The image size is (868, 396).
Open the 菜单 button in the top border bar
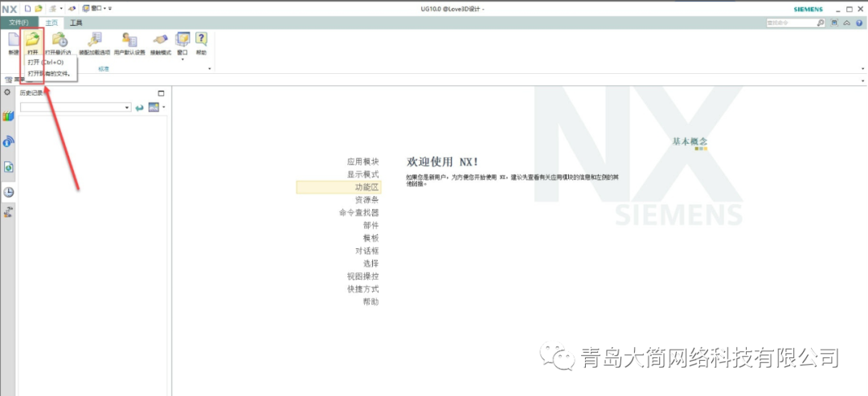click(14, 80)
